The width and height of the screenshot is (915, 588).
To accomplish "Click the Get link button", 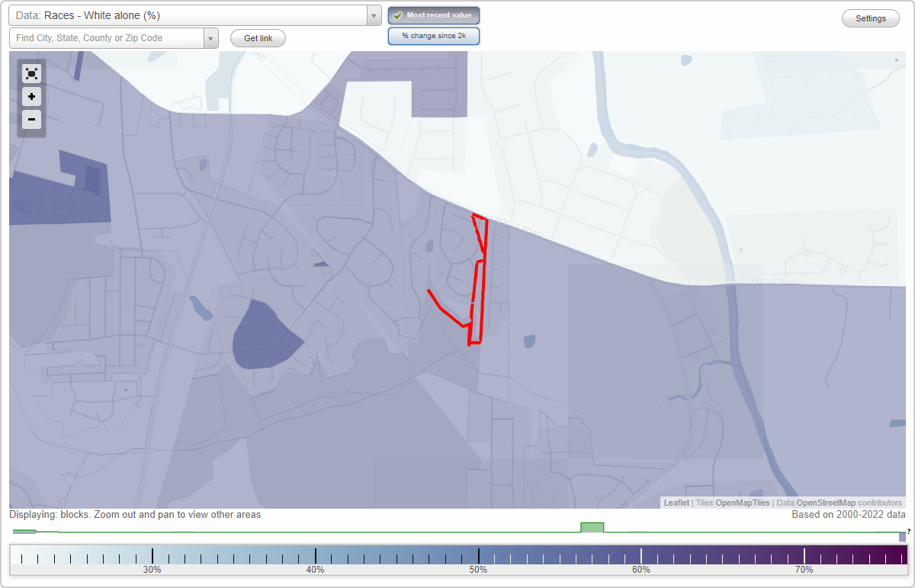I will click(x=258, y=38).
